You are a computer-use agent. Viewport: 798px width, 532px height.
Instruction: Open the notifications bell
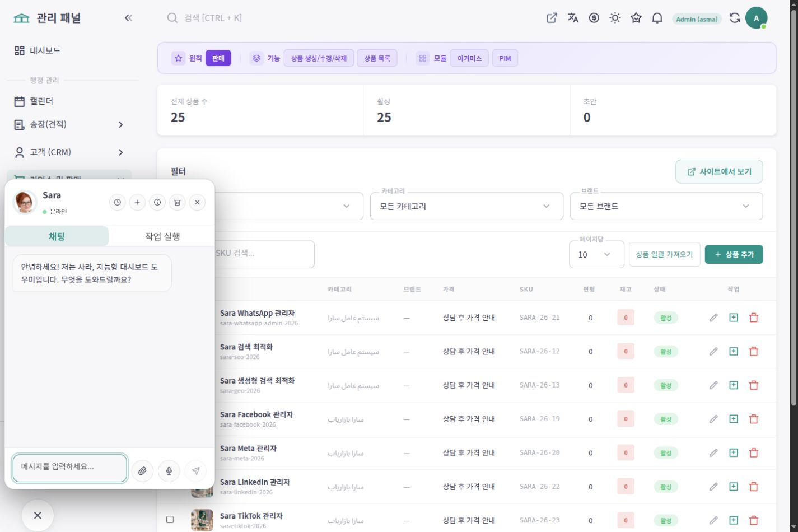[x=657, y=18]
